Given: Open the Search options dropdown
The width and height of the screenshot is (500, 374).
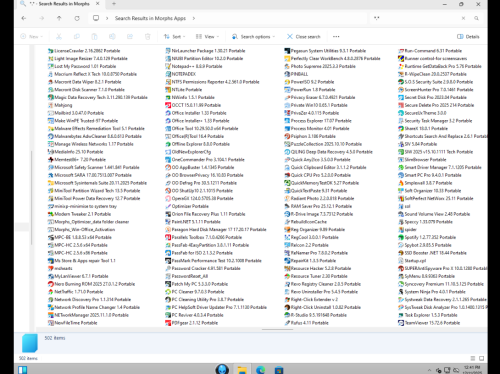Looking at the screenshot, I should pos(253,37).
